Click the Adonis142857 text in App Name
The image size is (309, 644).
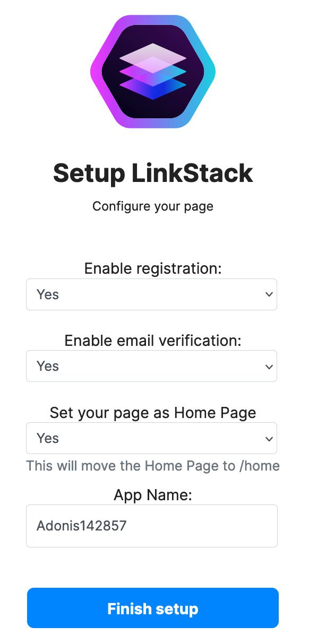[x=81, y=526]
